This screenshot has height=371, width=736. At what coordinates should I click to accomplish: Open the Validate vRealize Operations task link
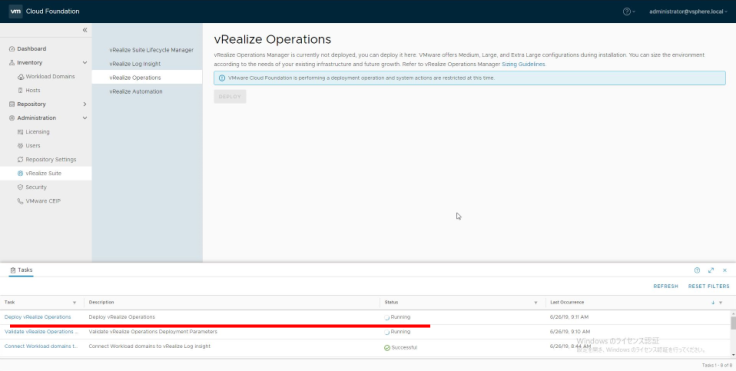(x=41, y=332)
